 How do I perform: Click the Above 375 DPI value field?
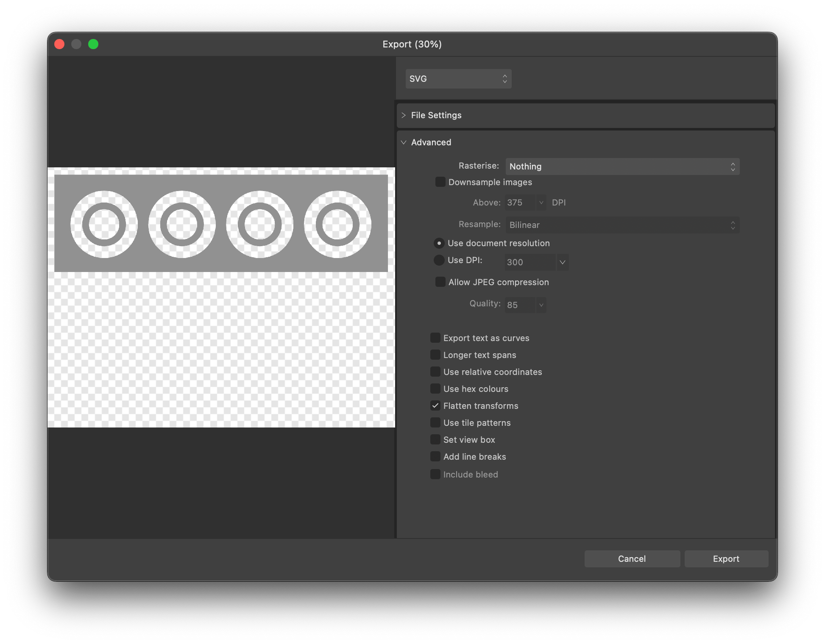coord(520,203)
